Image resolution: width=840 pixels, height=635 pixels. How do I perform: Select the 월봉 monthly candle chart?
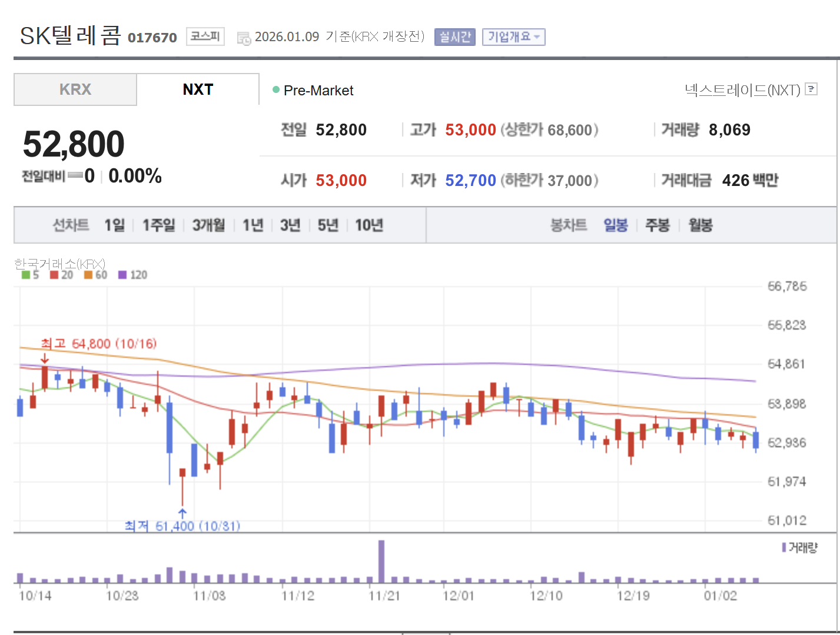pos(700,225)
